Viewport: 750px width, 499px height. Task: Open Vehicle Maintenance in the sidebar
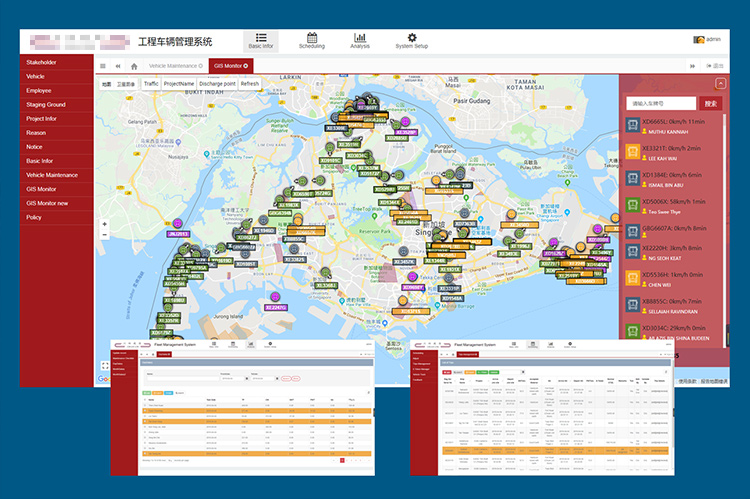point(56,175)
